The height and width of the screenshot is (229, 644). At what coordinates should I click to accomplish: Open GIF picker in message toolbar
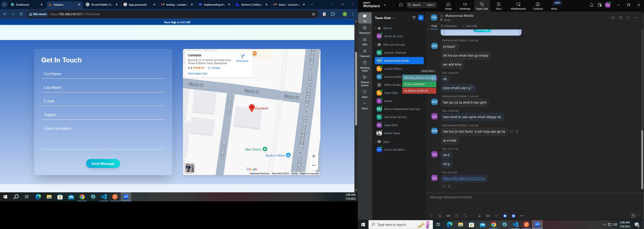448,216
